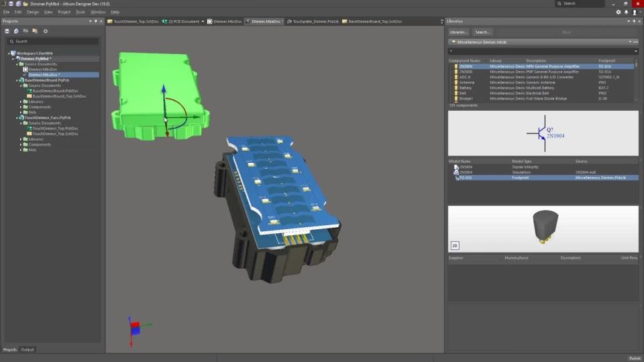Toggle the 2D footprint preview button
This screenshot has height=362, width=644.
point(455,245)
